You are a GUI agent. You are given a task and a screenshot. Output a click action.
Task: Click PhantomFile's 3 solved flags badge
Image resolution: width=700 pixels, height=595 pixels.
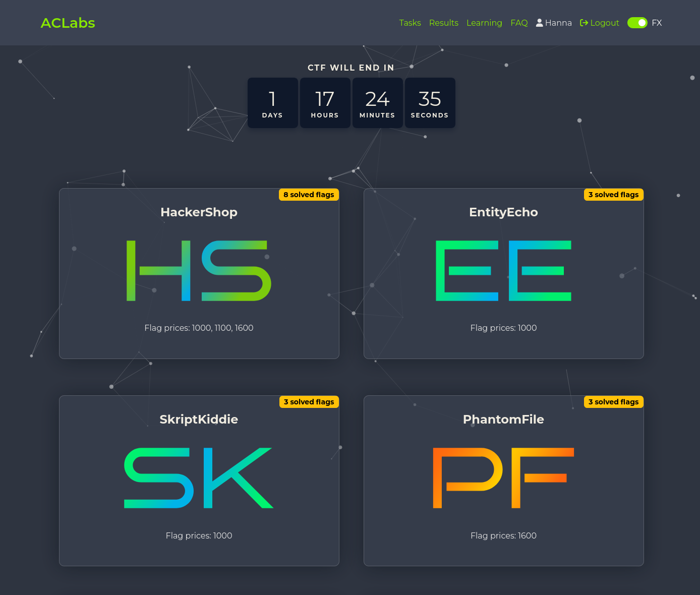click(613, 402)
